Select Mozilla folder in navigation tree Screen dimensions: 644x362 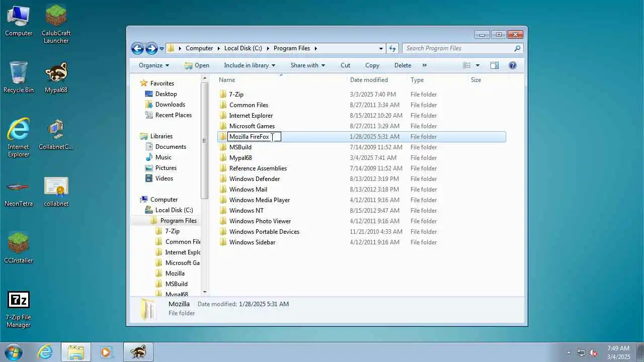tap(175, 274)
